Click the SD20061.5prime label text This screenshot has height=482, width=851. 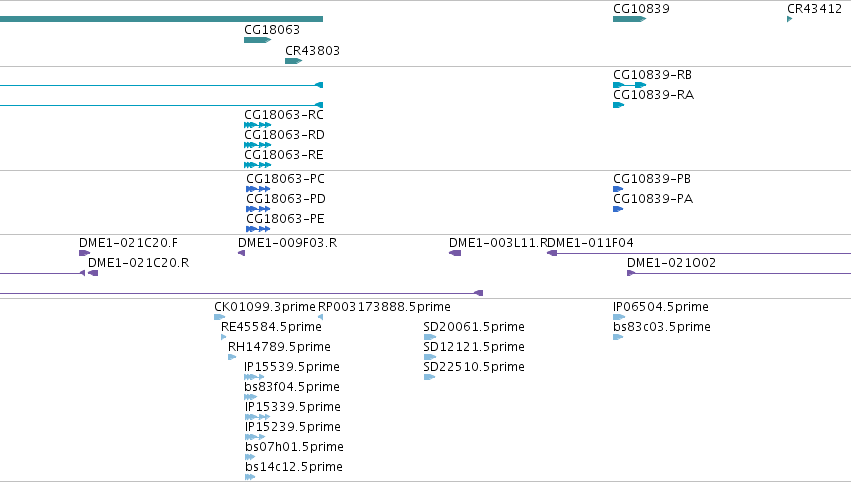click(x=474, y=327)
